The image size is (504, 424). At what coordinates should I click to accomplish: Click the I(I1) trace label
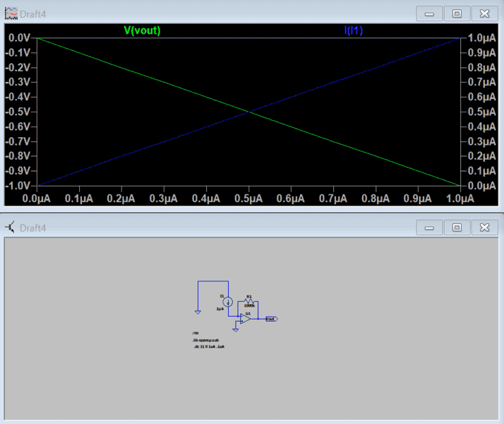(x=353, y=30)
